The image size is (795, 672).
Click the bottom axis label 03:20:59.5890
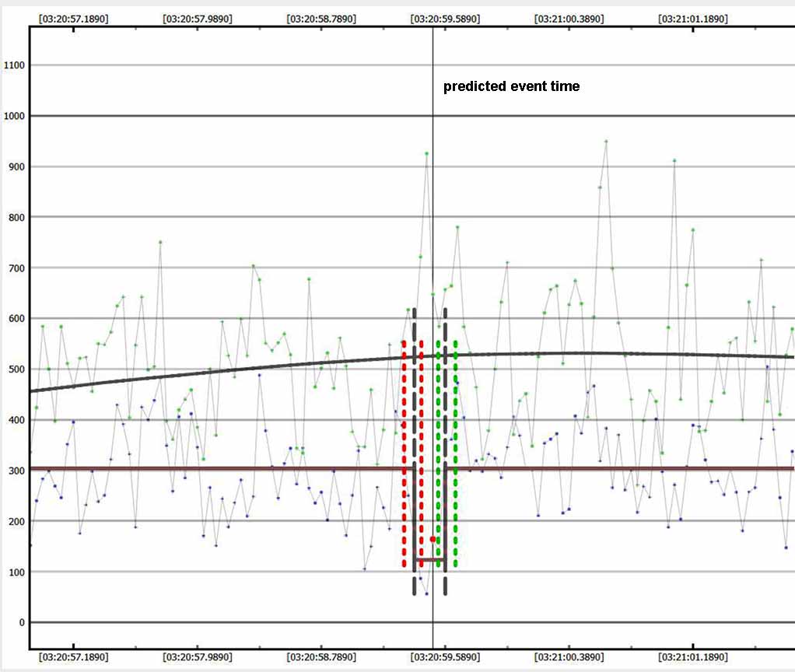[445, 656]
